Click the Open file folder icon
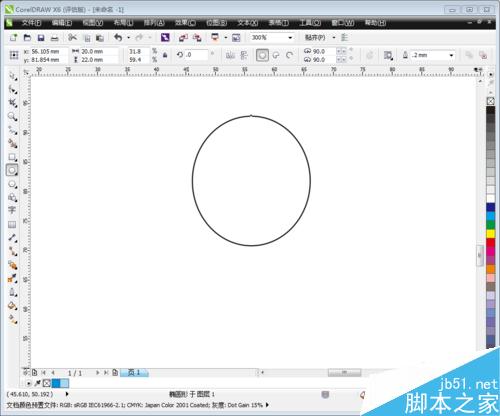 (27, 37)
